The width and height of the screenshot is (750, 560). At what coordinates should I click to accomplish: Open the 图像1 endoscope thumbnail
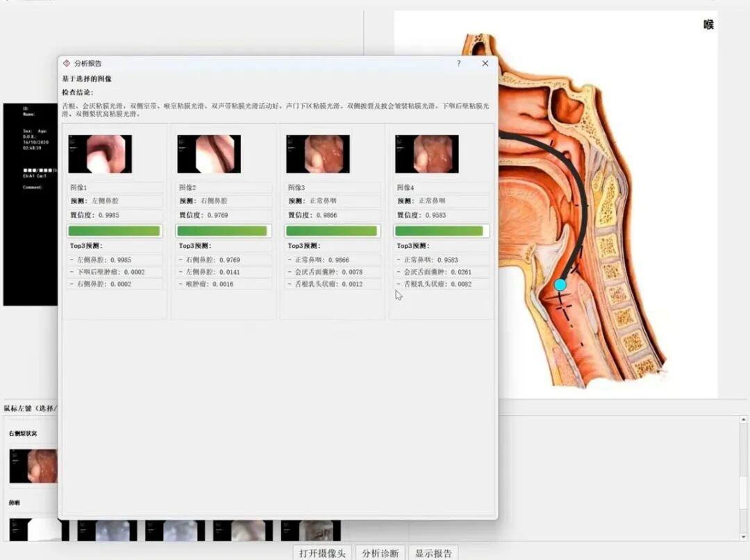coord(100,154)
